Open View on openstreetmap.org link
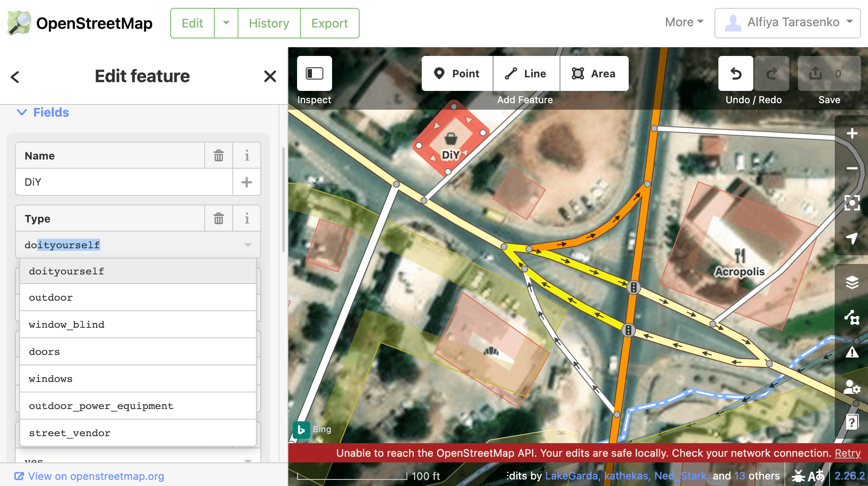 [x=89, y=476]
